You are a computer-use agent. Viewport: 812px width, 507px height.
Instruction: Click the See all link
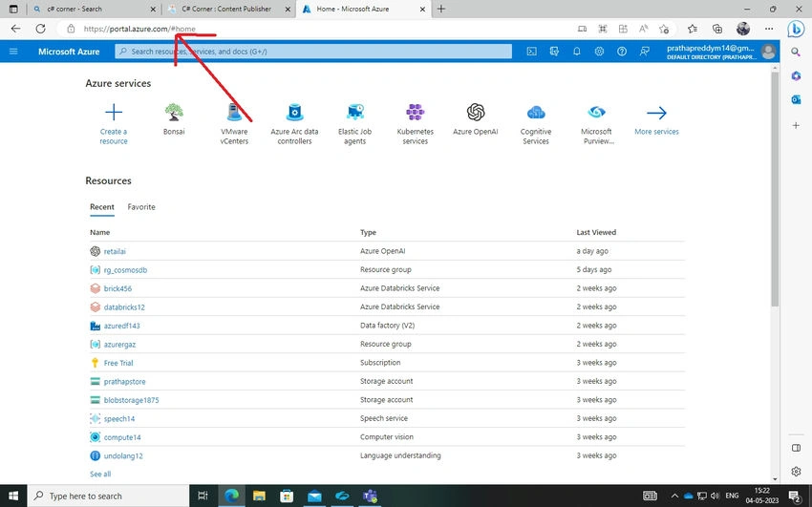(100, 474)
